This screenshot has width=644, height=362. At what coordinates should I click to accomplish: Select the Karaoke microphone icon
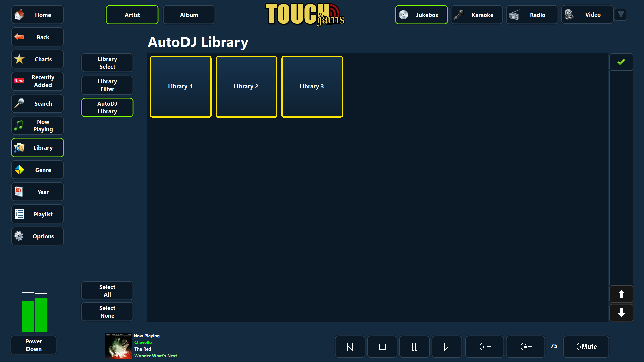point(459,15)
